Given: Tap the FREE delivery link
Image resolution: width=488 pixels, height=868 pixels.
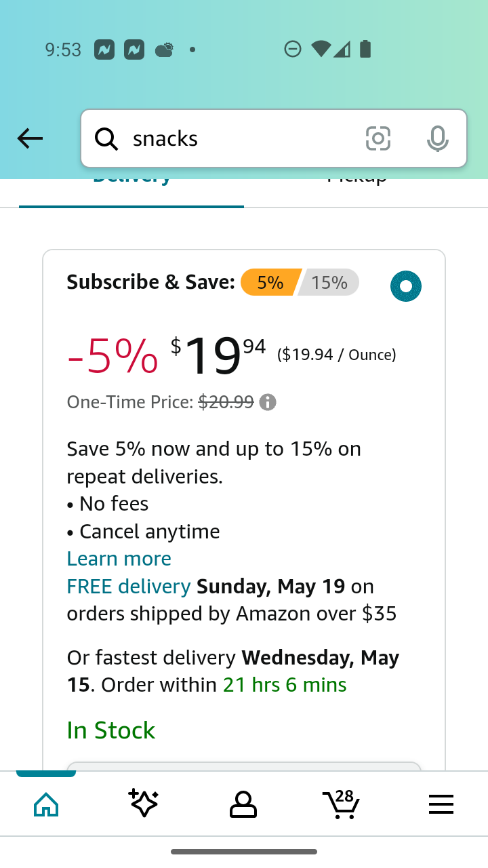Looking at the screenshot, I should tap(129, 586).
